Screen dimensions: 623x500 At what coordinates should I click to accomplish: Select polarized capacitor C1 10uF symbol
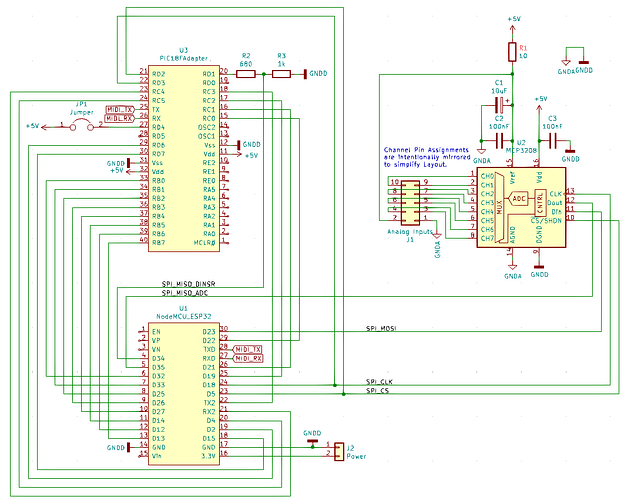pos(500,105)
